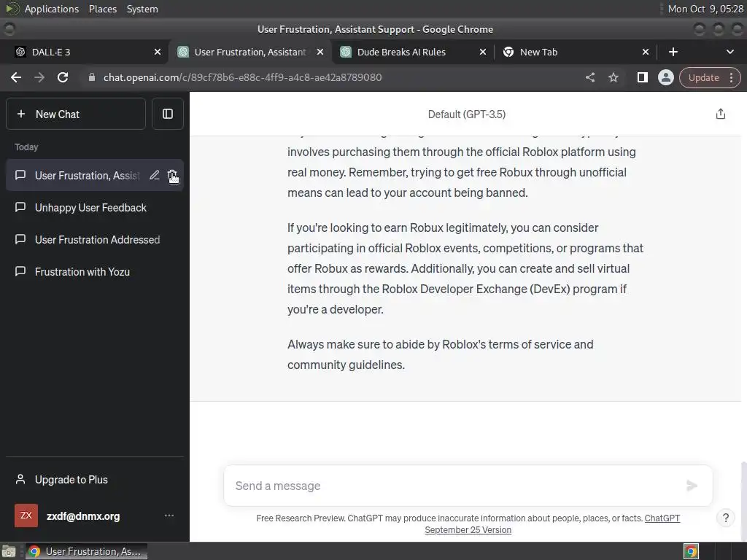Open the Applications menu

52,9
